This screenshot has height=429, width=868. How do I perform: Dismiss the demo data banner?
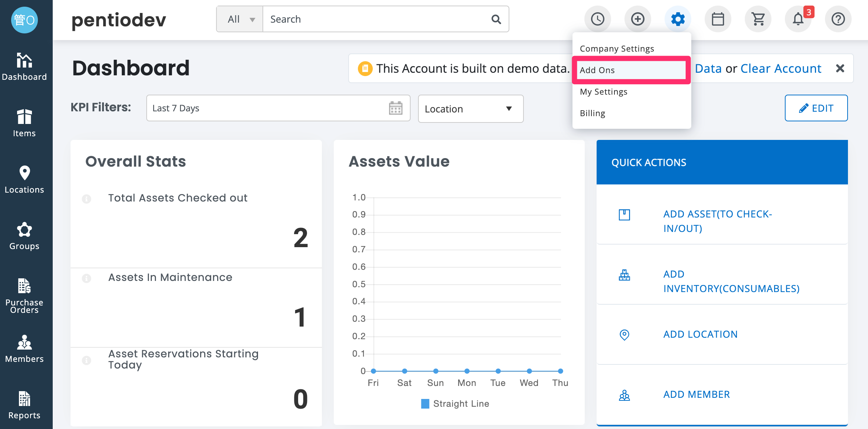[840, 68]
